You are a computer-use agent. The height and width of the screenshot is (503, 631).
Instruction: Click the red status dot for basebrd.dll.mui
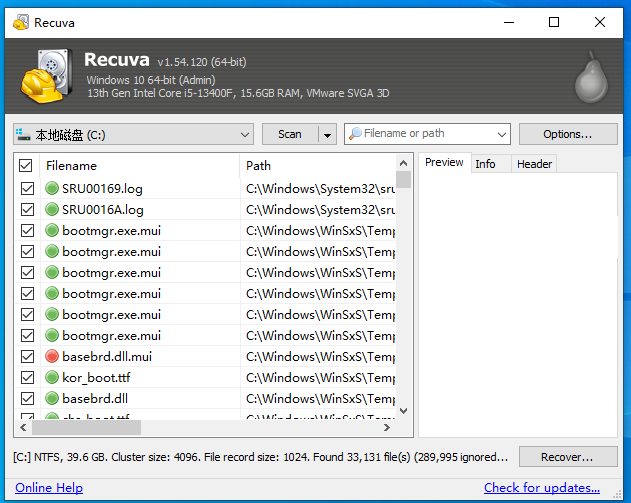[52, 356]
